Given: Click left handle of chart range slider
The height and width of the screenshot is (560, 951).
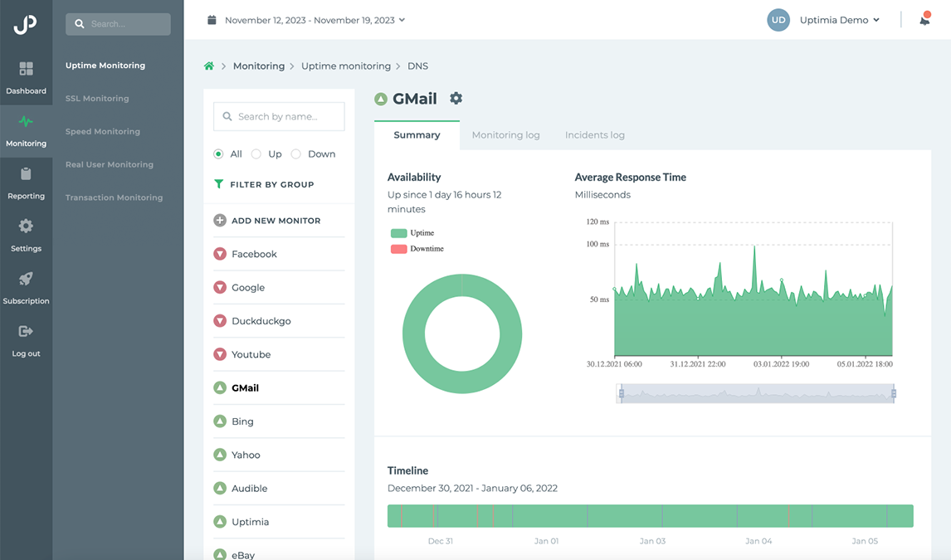Looking at the screenshot, I should (x=621, y=393).
